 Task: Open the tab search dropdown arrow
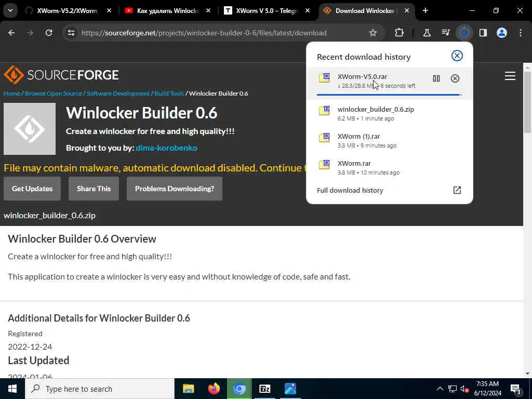[10, 10]
